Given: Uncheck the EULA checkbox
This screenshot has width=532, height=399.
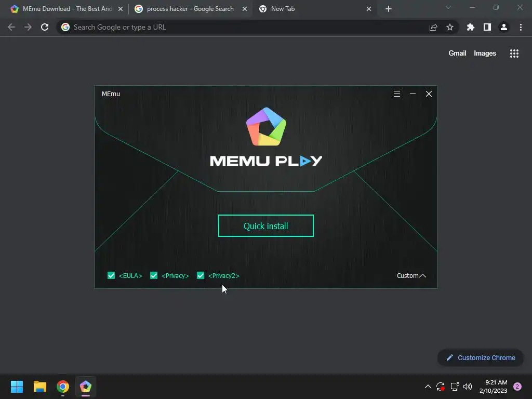Looking at the screenshot, I should point(111,275).
